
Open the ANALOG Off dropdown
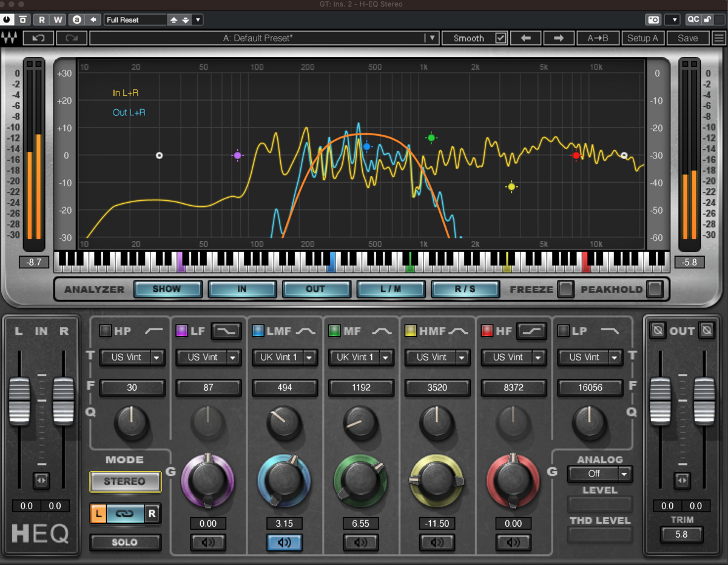(599, 474)
